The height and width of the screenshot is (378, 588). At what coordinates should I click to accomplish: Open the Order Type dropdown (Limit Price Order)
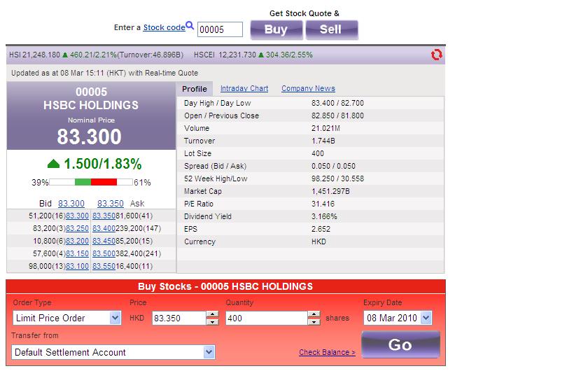(66, 318)
